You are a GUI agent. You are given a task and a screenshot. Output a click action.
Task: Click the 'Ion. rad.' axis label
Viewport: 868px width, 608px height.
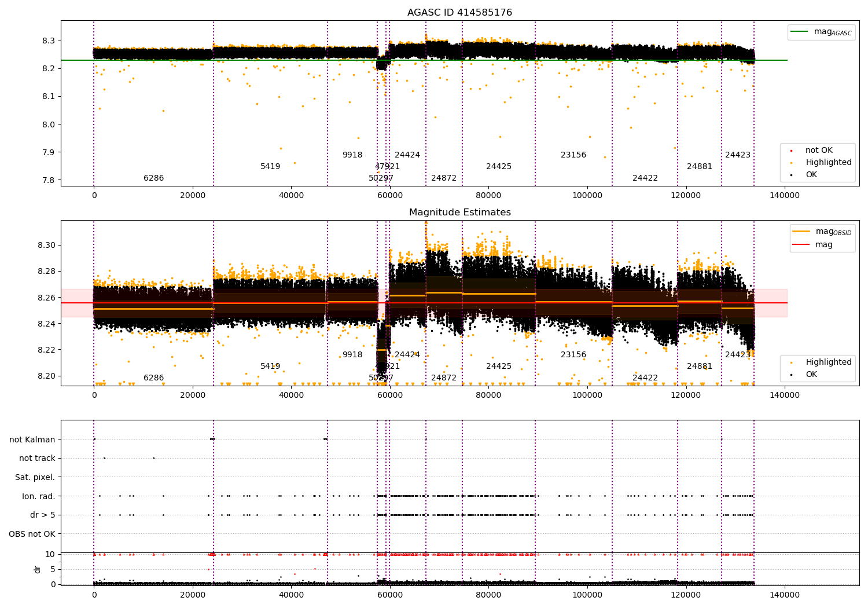point(39,496)
